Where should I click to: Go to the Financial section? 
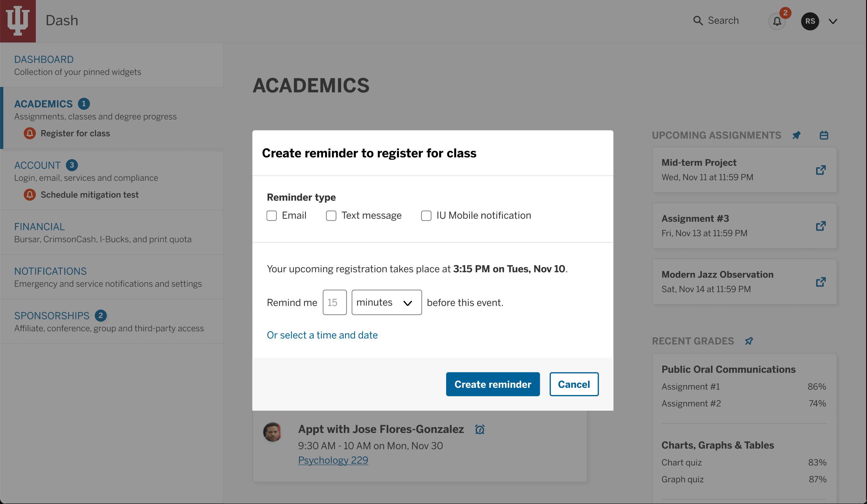coord(39,227)
